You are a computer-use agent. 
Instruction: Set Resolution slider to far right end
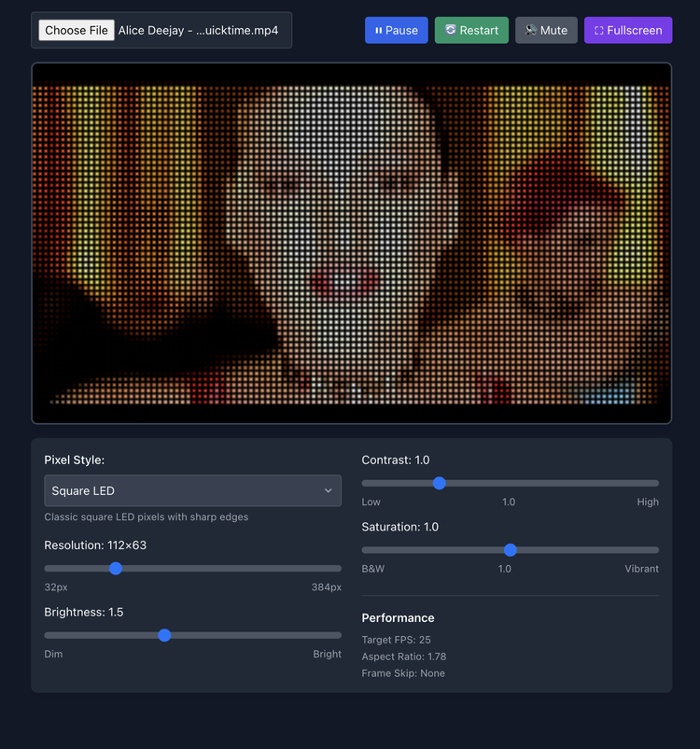click(340, 568)
